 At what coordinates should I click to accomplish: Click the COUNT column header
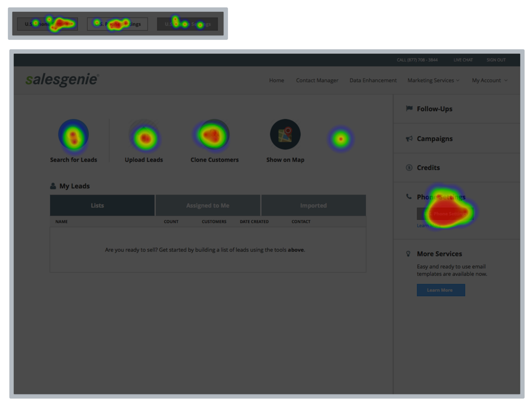171,221
